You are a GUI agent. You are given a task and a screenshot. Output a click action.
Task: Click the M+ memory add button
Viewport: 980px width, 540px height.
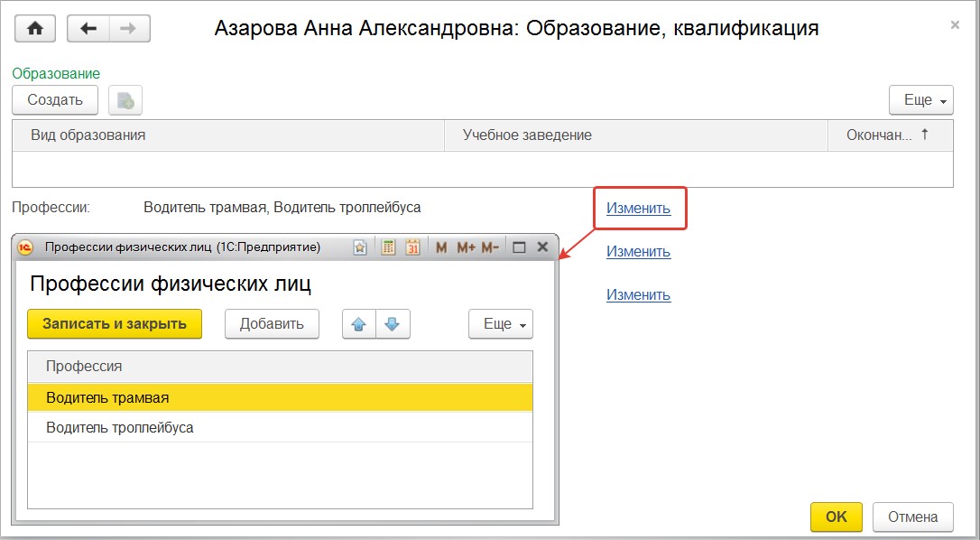click(x=467, y=247)
